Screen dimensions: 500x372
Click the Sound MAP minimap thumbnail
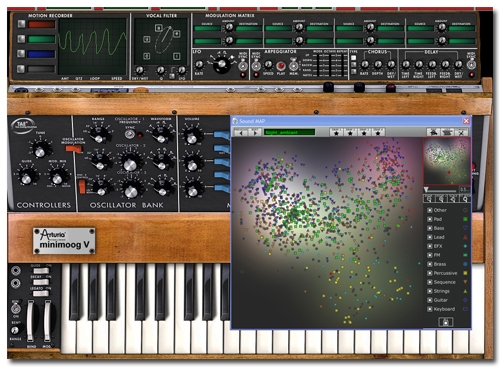point(447,161)
